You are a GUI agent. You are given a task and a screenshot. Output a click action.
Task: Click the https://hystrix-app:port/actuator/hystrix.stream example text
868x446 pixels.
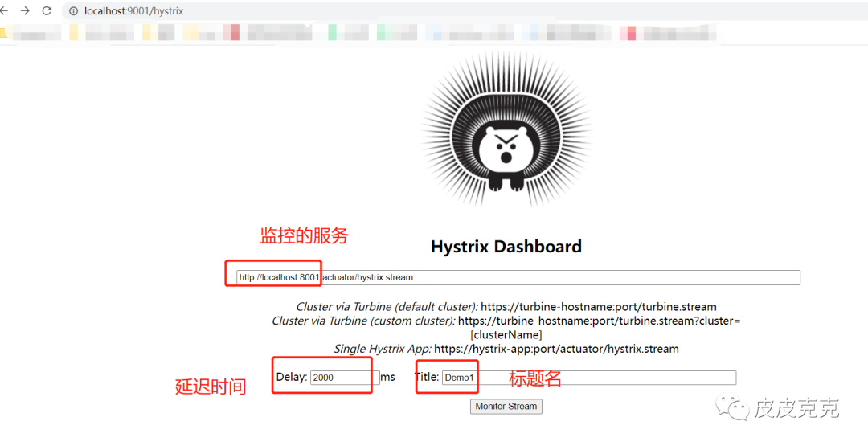(556, 349)
